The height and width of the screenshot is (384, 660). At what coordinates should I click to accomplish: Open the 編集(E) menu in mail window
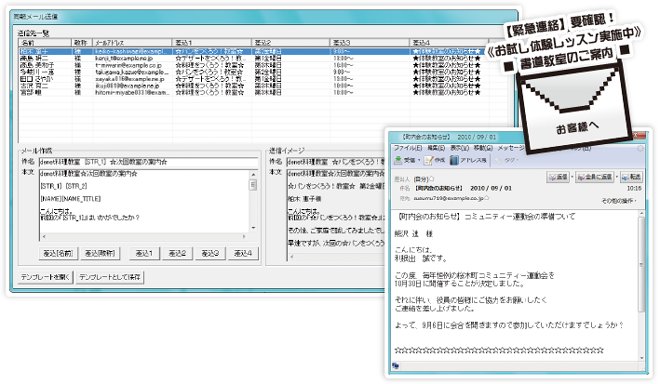click(x=436, y=148)
